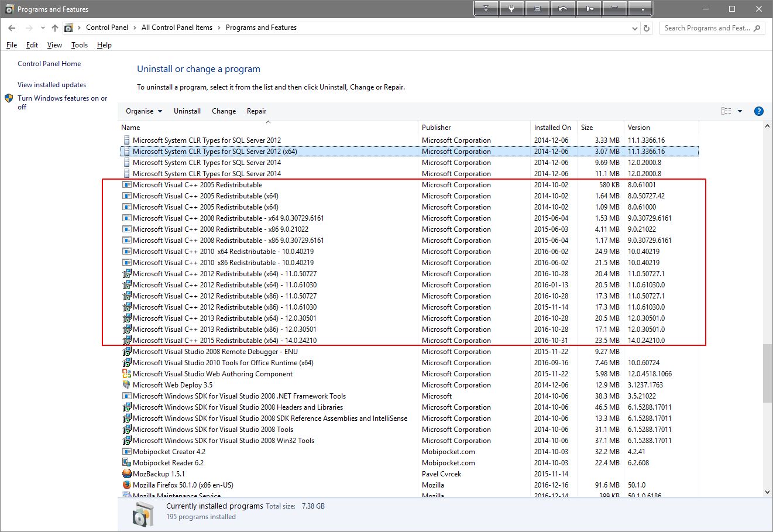Go up one level with the Up arrow
Screen dimensions: 773x532
[x=55, y=28]
